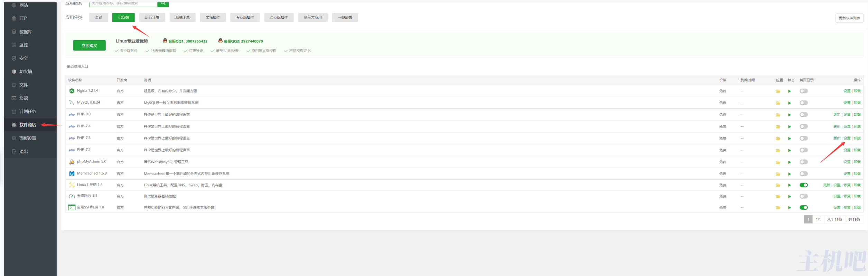
Task: Click the run status icon for 宝塔SSH终端
Action: tap(790, 208)
